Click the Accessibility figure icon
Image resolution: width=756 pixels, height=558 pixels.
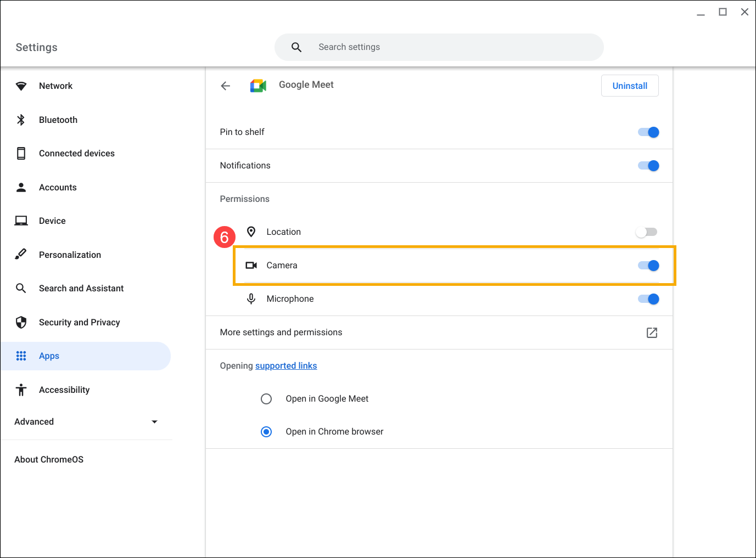(x=21, y=390)
